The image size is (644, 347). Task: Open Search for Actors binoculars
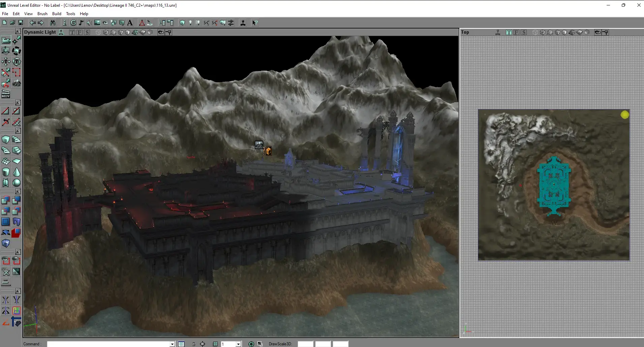tap(53, 23)
